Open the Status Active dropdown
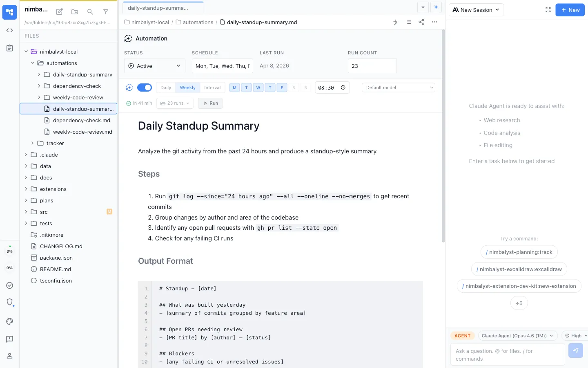 point(154,65)
